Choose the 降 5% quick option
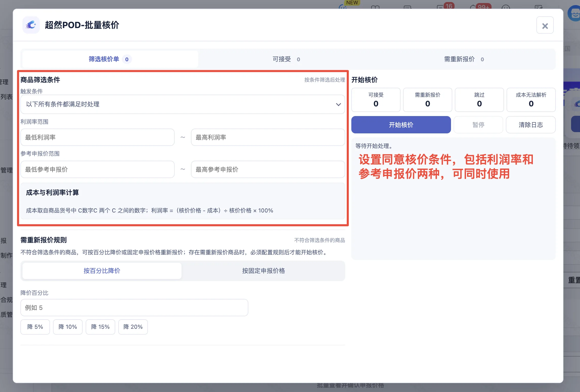580x392 pixels. pyautogui.click(x=35, y=327)
